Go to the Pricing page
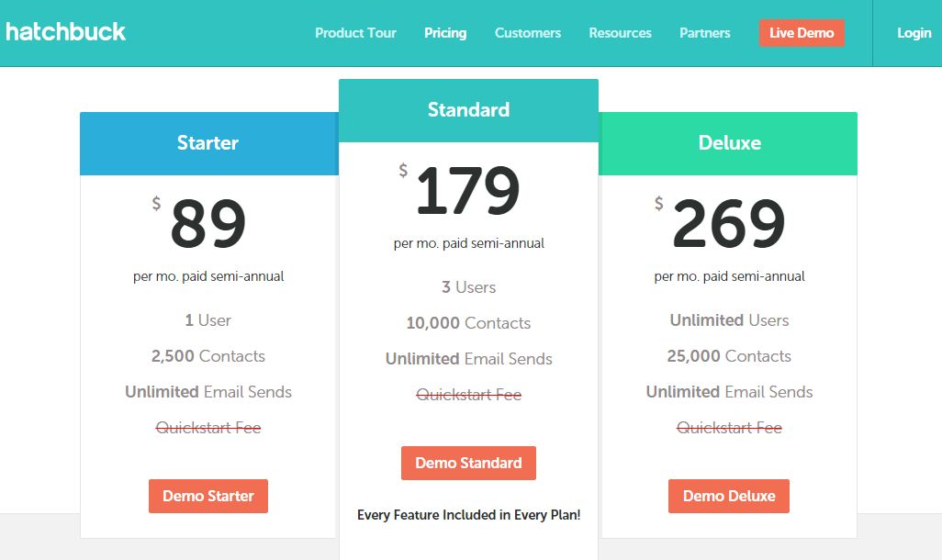Viewport: 942px width, 560px height. click(x=445, y=33)
